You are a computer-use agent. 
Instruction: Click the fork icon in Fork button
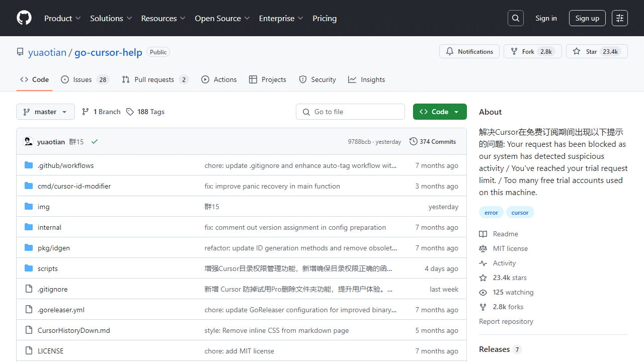click(514, 51)
